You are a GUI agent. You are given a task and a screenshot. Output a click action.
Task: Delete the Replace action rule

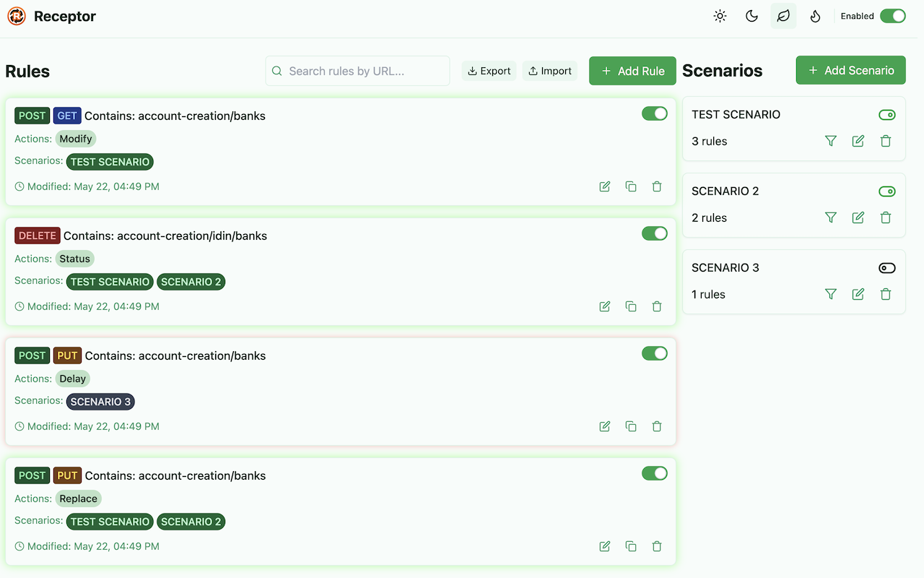[657, 546]
